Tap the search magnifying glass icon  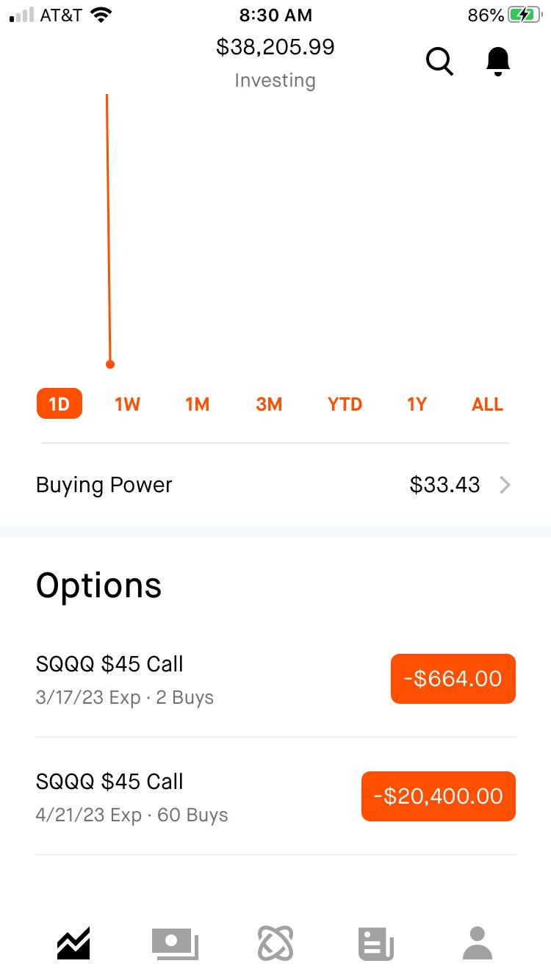click(439, 62)
